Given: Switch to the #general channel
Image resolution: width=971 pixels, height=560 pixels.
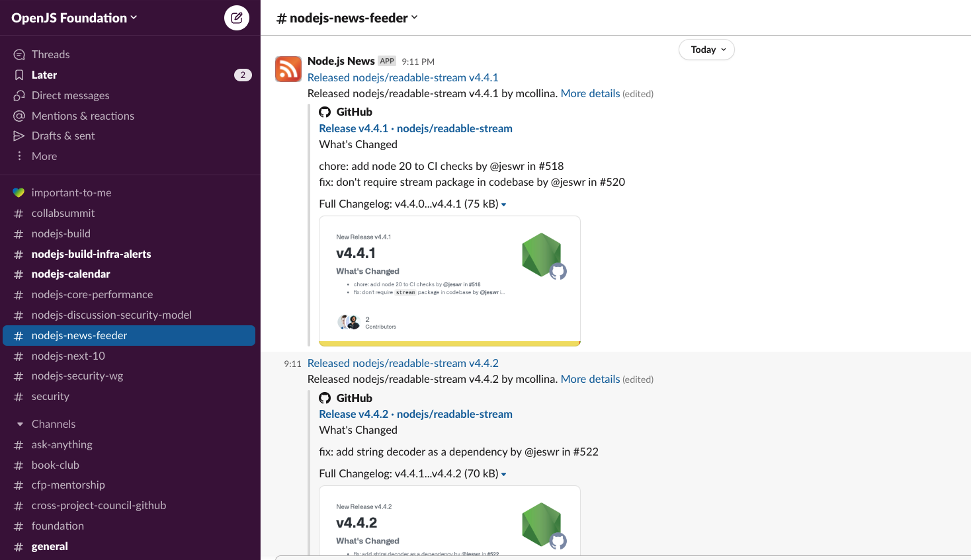Looking at the screenshot, I should [x=50, y=546].
